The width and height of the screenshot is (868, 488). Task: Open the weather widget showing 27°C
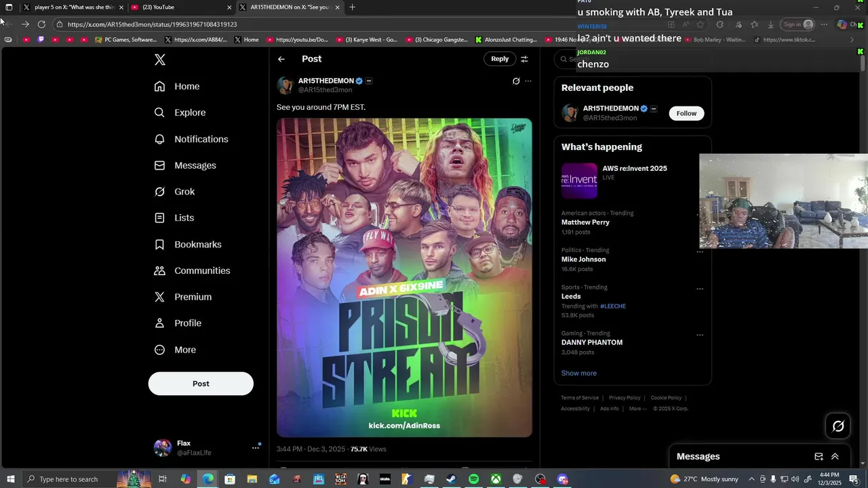(704, 479)
